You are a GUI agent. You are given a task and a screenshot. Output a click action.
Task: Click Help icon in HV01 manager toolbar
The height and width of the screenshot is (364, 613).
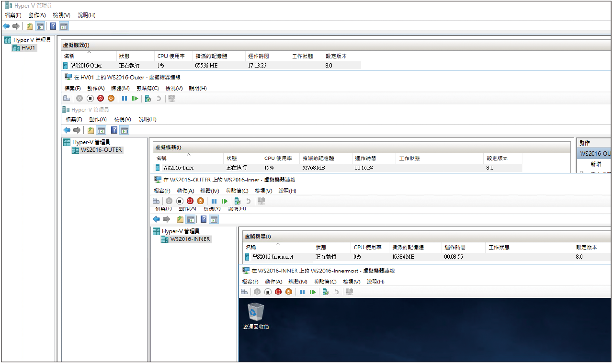[x=54, y=26]
